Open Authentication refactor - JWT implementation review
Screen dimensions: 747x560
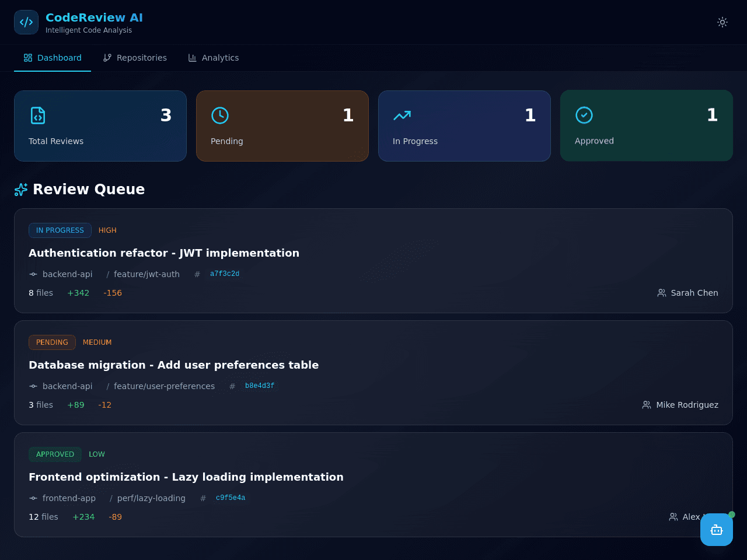coord(164,253)
